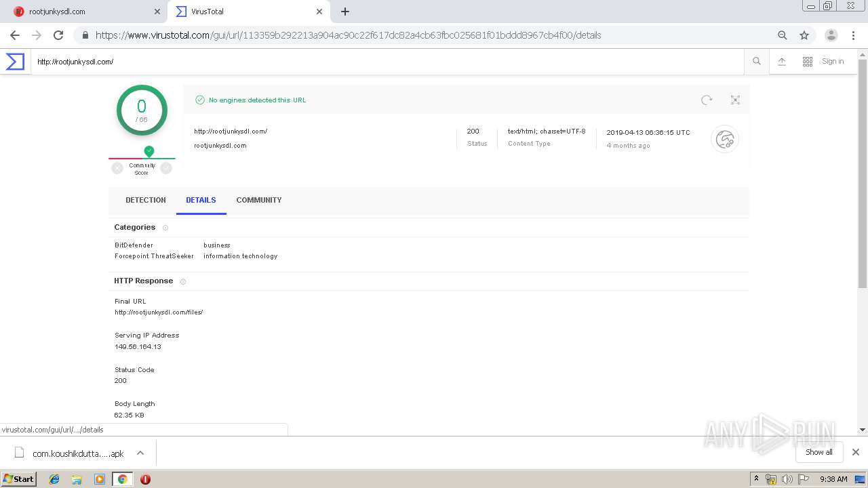Open the Windows Start menu
The width and height of the screenshot is (868, 488).
click(x=19, y=479)
